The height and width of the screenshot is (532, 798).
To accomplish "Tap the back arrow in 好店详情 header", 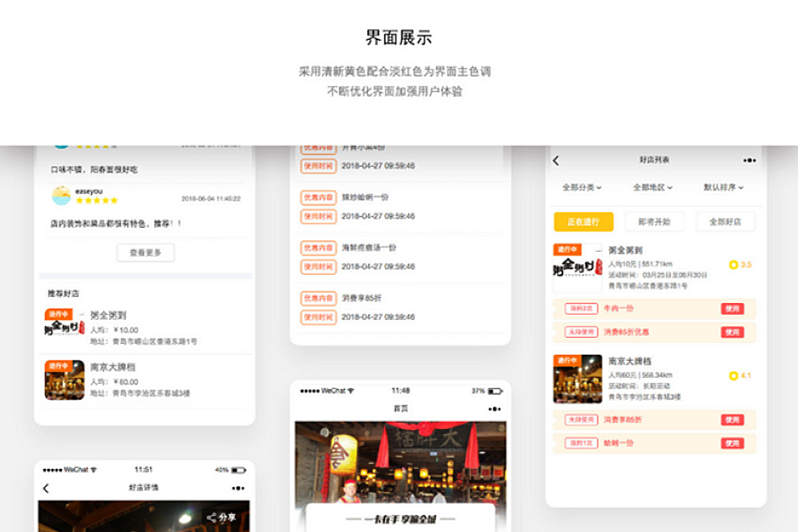I will (x=46, y=489).
